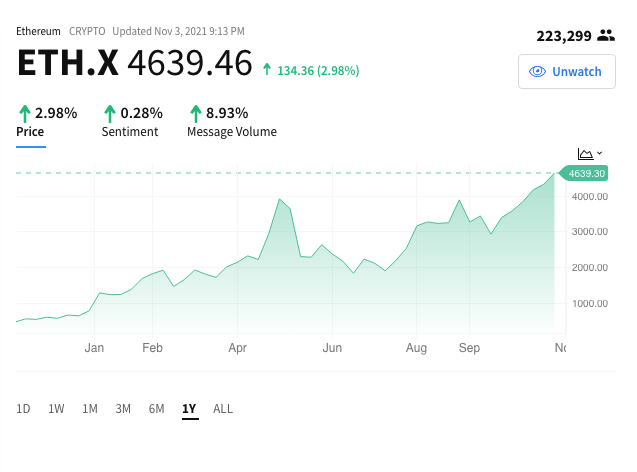The image size is (637, 472).
Task: Click the Feb label on chart axis
Action: click(152, 348)
